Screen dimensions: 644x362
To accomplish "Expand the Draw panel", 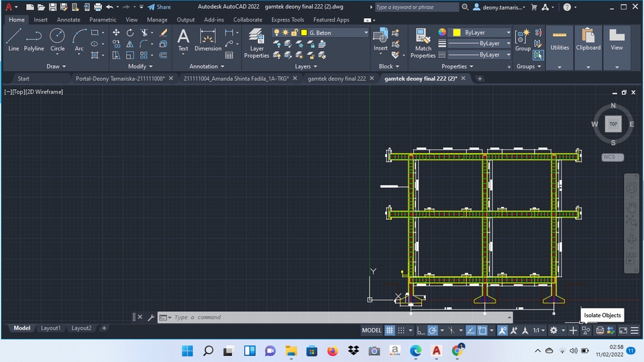I will pos(56,66).
